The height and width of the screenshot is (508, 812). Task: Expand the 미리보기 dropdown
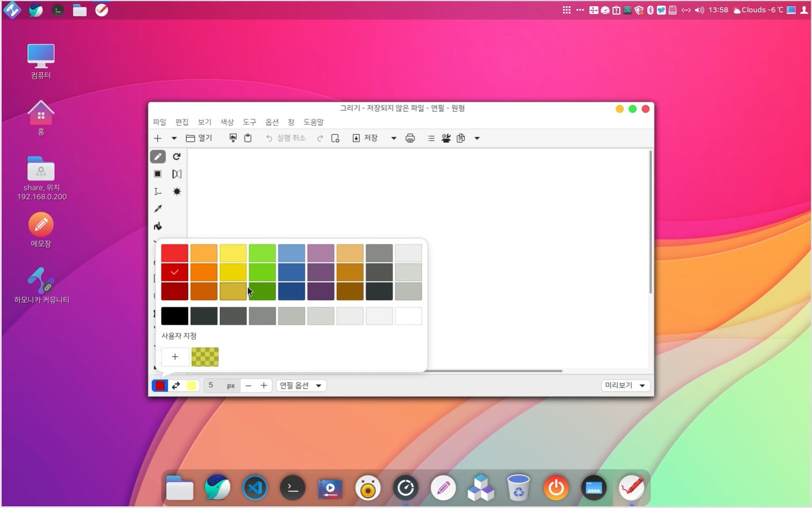(x=625, y=385)
